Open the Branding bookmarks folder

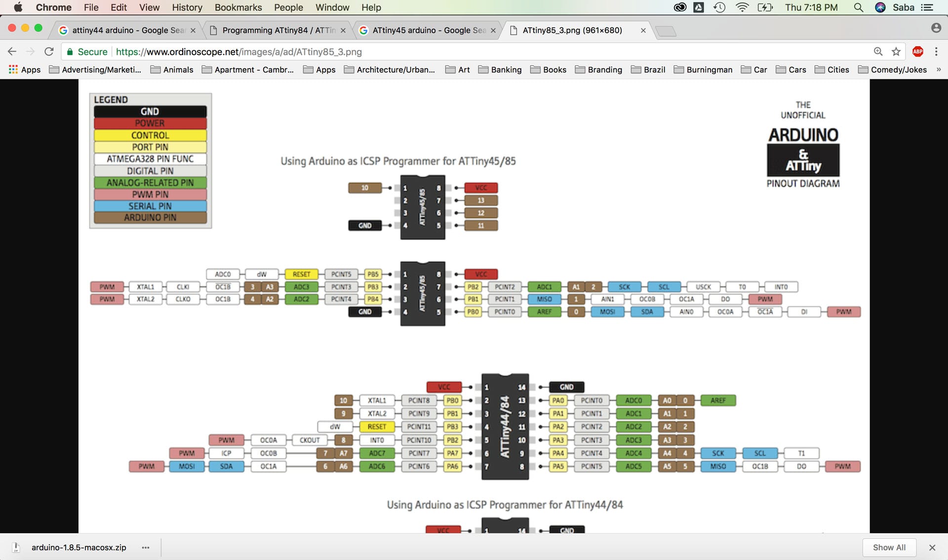tap(599, 70)
